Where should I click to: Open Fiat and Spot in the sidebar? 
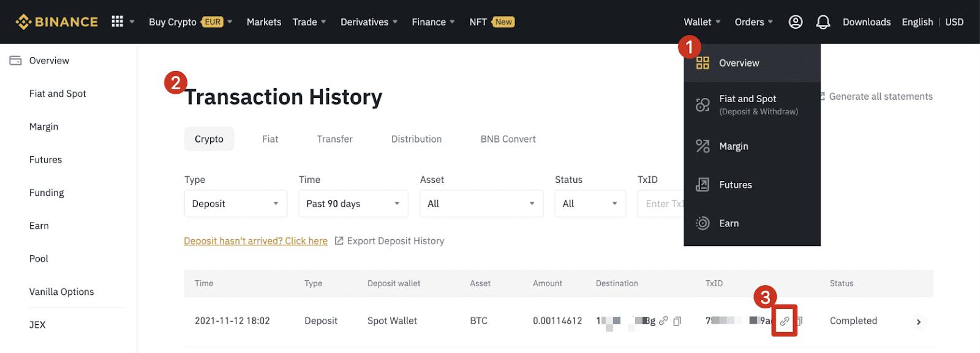pyautogui.click(x=58, y=94)
